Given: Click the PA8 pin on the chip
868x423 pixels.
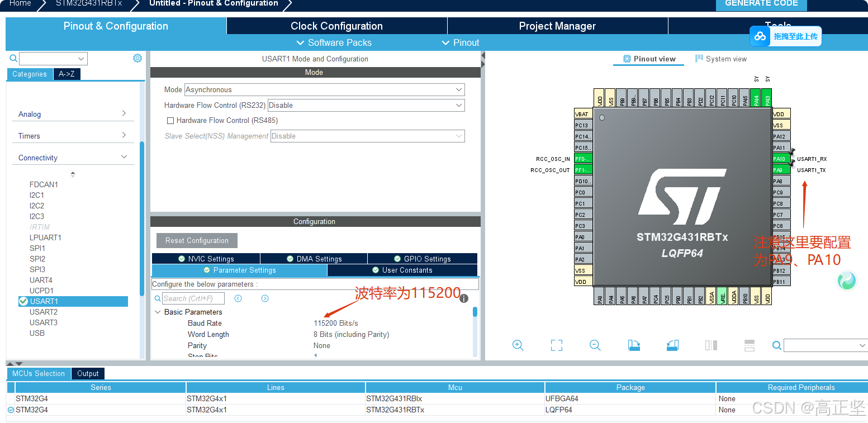Looking at the screenshot, I should [781, 181].
